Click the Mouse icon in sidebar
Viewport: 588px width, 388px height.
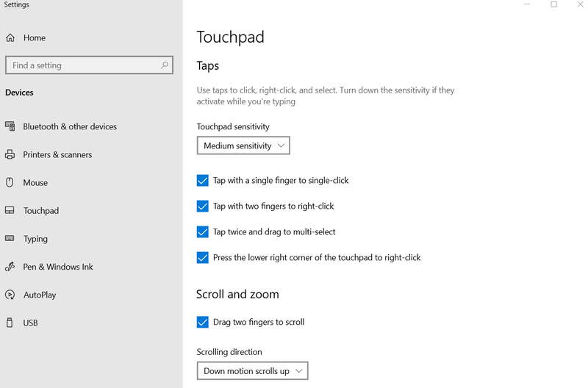(10, 182)
